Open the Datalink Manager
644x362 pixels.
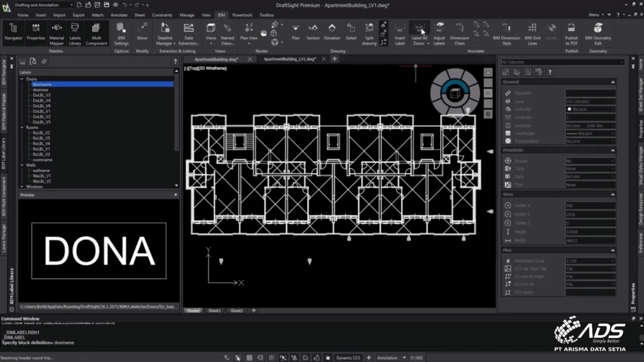coord(165,34)
